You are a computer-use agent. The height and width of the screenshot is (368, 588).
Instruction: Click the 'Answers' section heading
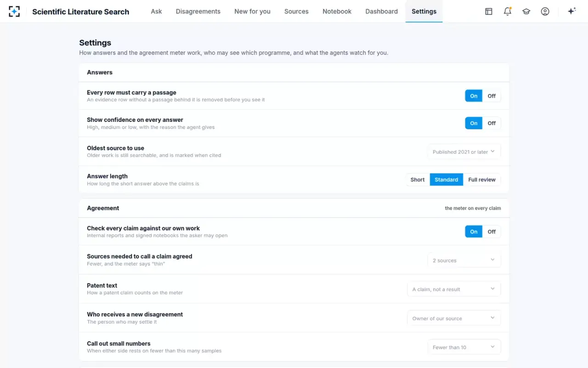(100, 72)
